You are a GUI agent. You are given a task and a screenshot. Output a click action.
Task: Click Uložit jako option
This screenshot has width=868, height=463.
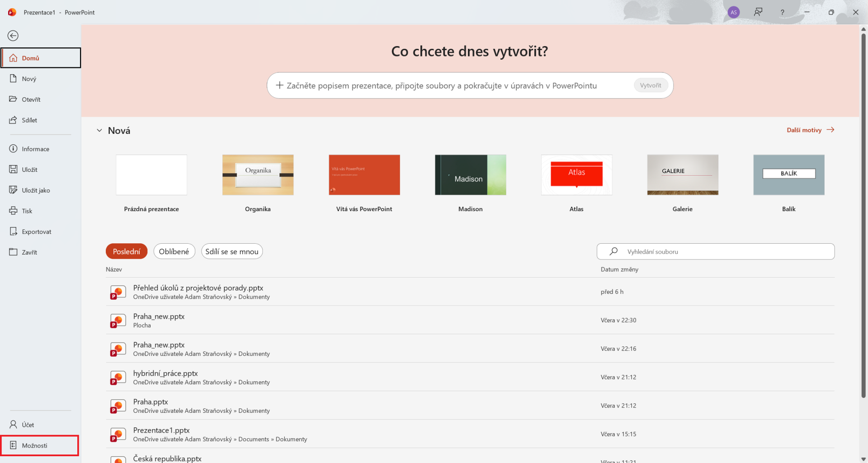pos(41,190)
